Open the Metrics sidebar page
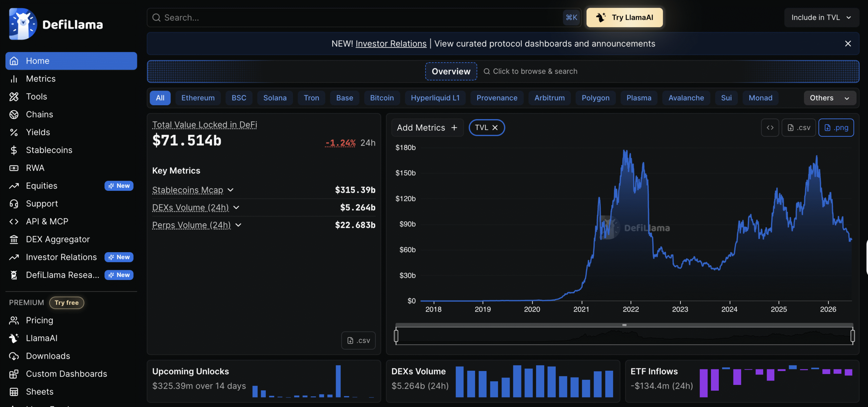The width and height of the screenshot is (868, 407). [x=71, y=79]
